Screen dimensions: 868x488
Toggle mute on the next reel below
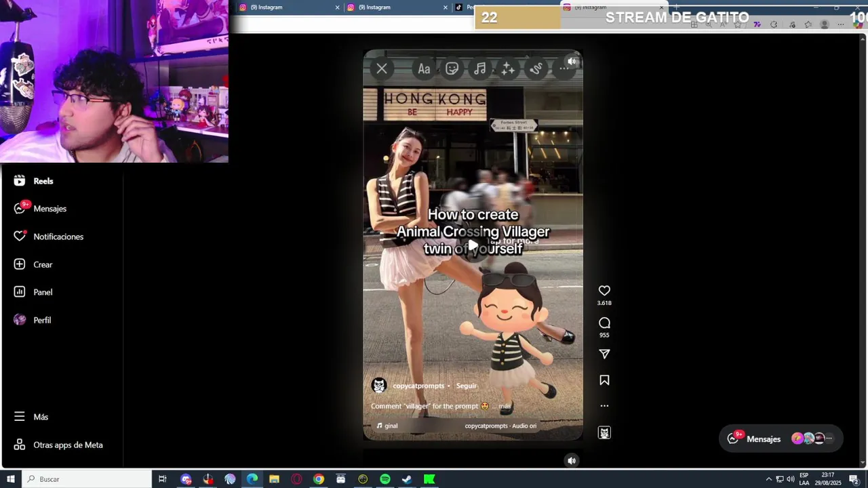click(x=572, y=461)
